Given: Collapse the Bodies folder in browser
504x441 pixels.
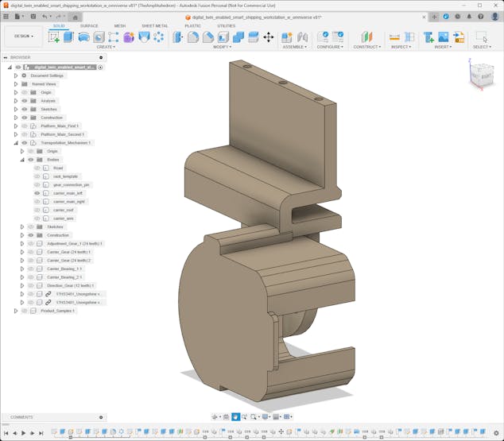Looking at the screenshot, I should click(x=22, y=160).
